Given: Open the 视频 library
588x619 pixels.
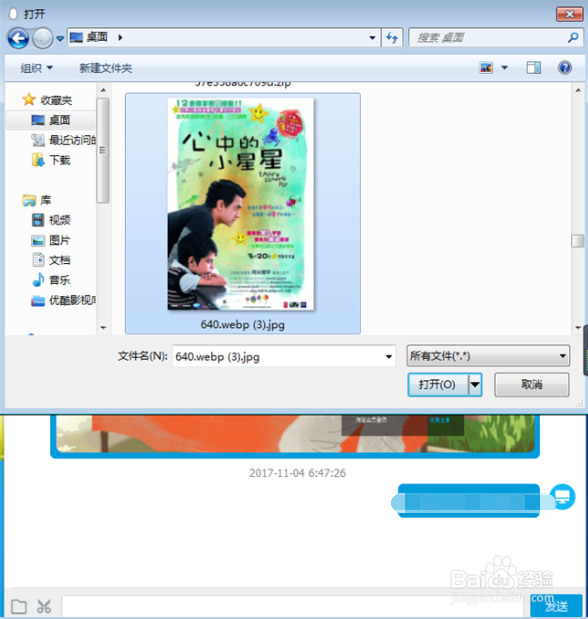Looking at the screenshot, I should [x=51, y=220].
